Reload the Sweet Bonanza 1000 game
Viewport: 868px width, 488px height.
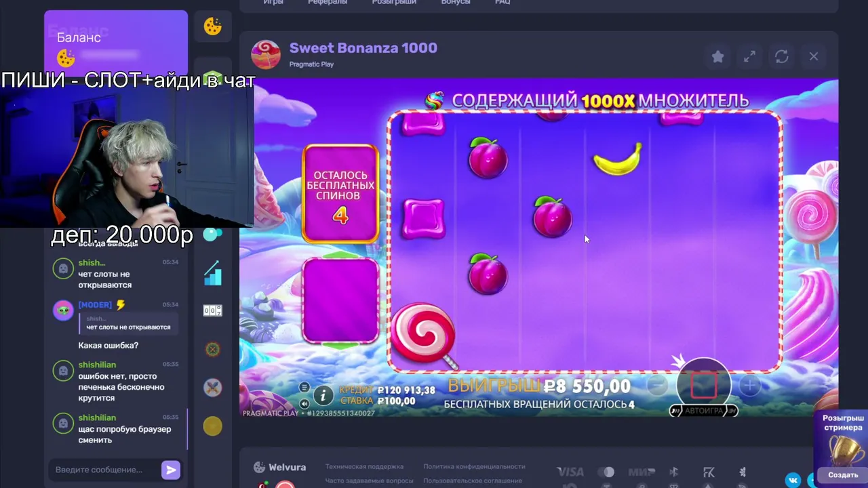tap(782, 57)
